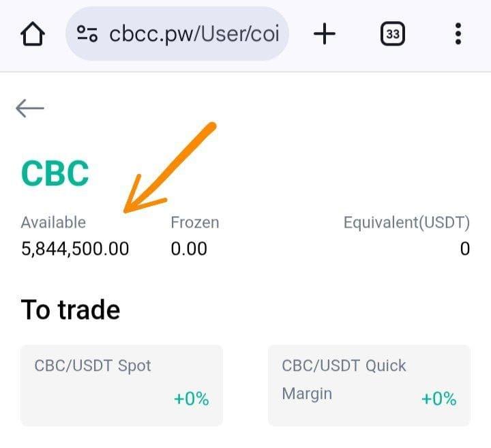Tap the browser home icon

tap(33, 34)
